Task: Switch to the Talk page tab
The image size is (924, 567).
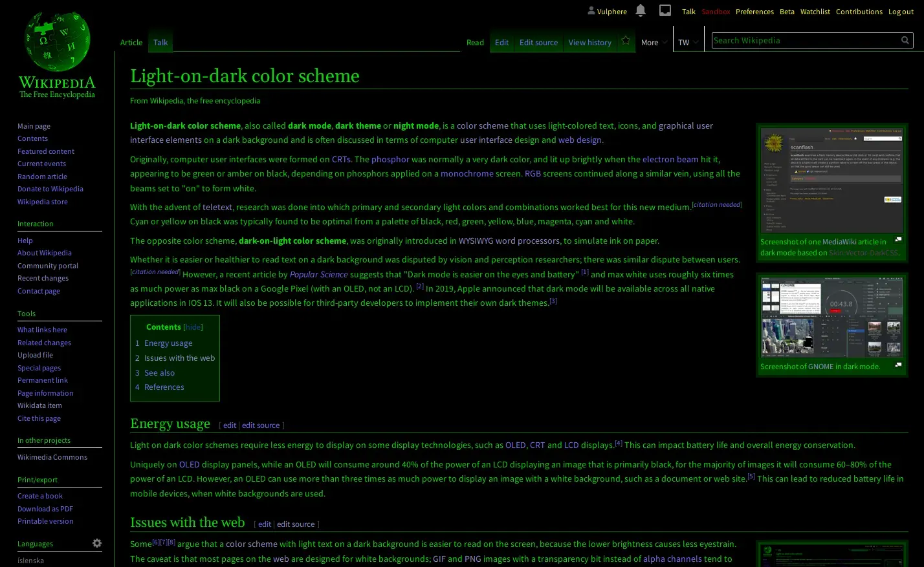Action: coord(160,43)
